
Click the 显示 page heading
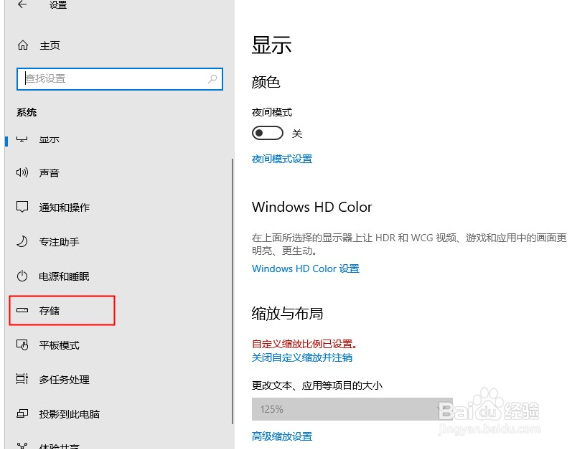272,45
